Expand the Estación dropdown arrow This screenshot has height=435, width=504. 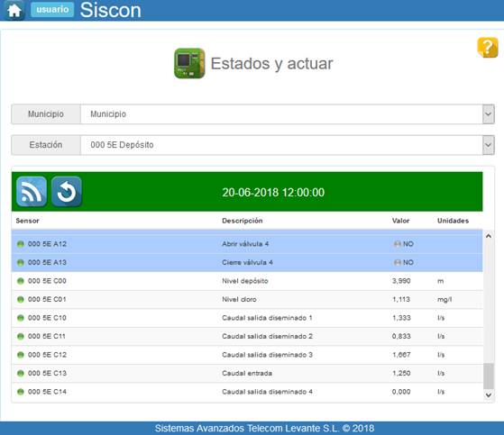pyautogui.click(x=489, y=145)
